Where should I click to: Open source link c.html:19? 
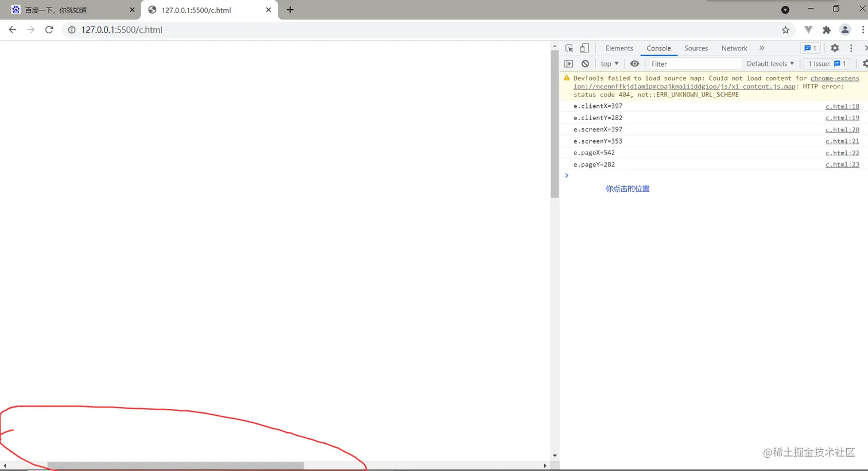click(842, 118)
